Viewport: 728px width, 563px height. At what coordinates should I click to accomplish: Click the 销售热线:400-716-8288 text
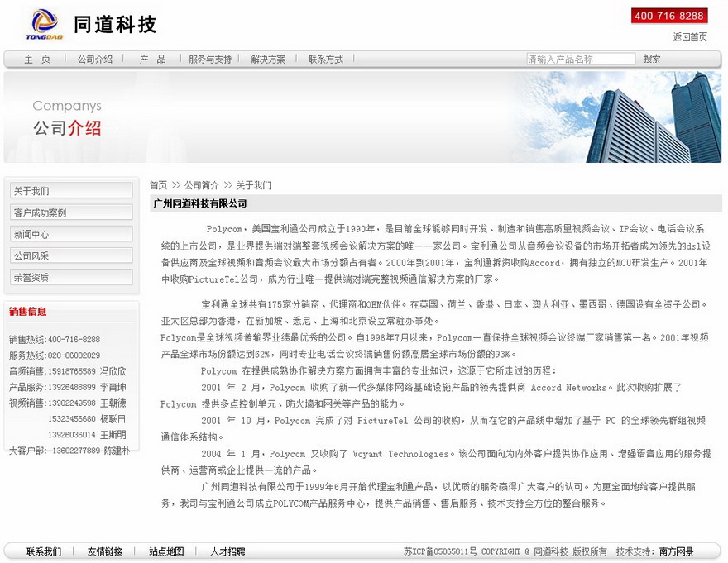(55, 339)
